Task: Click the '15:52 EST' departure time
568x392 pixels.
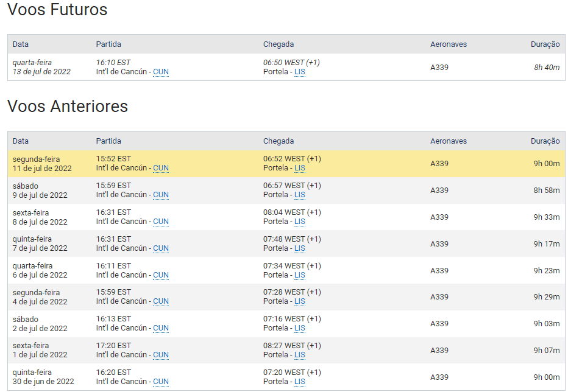Action: tap(113, 159)
